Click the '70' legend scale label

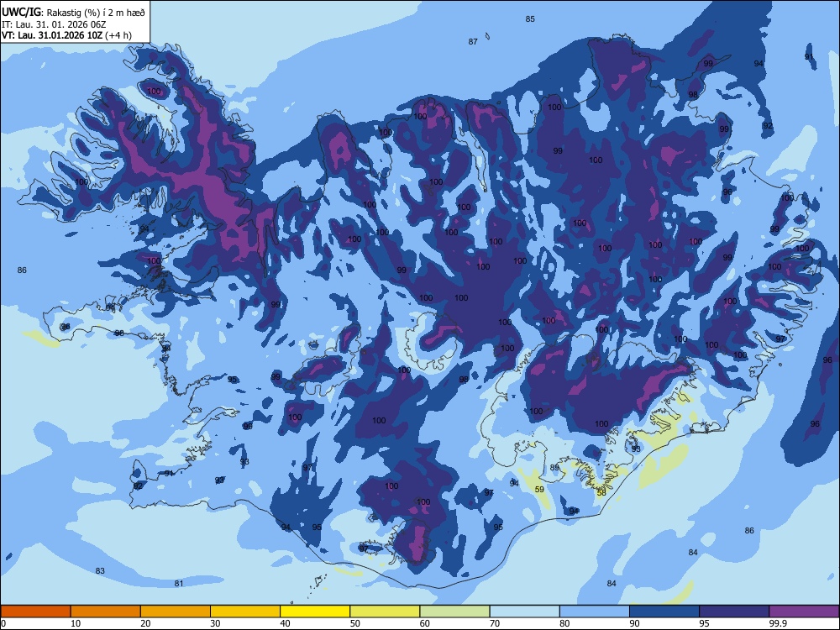coord(495,623)
